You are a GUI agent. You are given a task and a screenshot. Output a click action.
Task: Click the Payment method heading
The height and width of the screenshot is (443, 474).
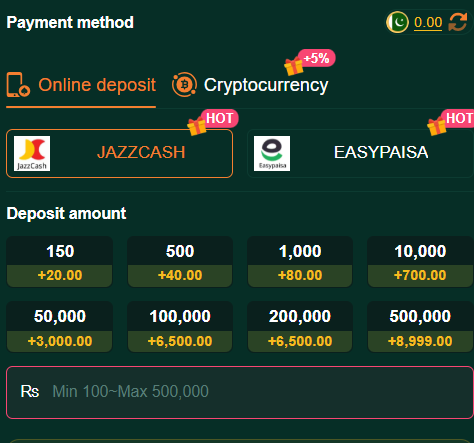(70, 23)
